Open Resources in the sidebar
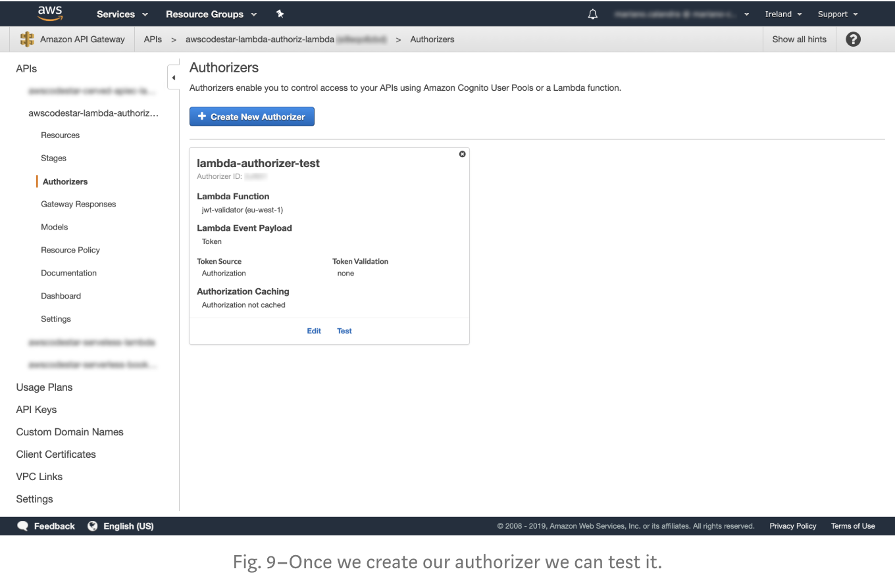 [x=60, y=135]
